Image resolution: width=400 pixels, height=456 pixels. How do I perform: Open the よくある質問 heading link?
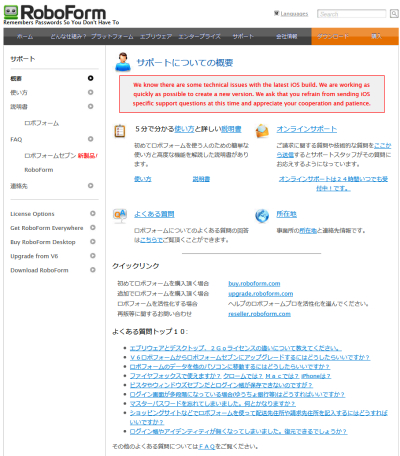154,214
